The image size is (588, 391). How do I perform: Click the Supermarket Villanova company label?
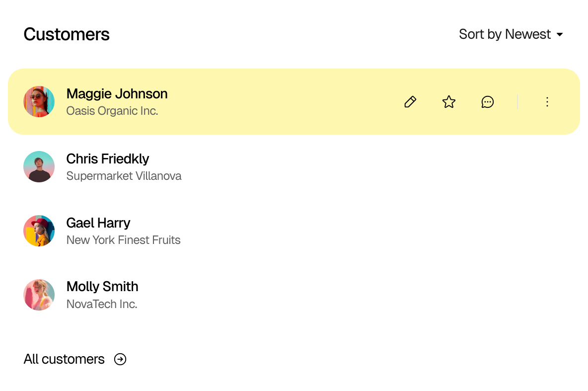pyautogui.click(x=124, y=176)
